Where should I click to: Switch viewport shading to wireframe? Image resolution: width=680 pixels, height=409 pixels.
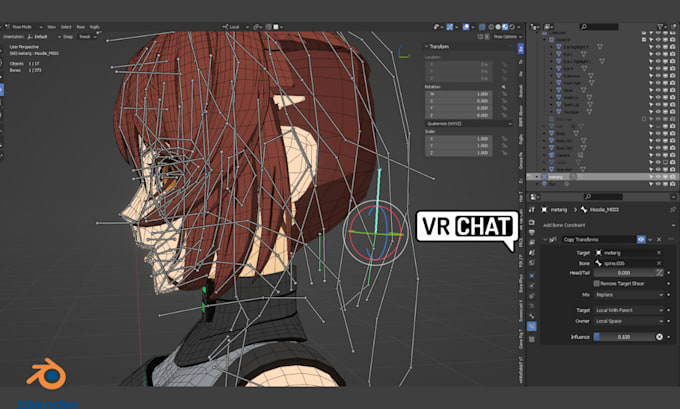(491, 27)
